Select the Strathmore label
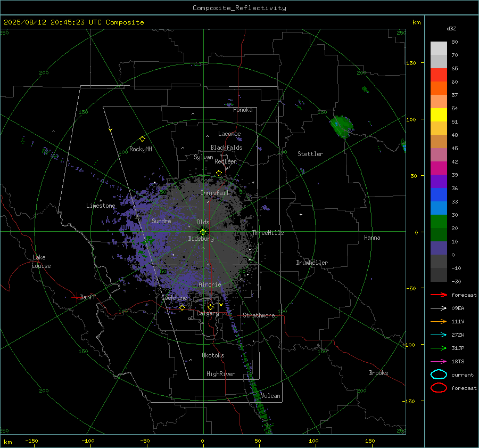The image size is (479, 448). [259, 315]
